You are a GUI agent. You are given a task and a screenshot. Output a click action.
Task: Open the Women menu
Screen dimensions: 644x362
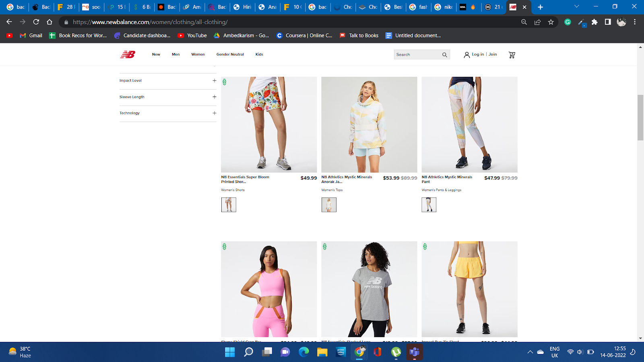click(198, 54)
